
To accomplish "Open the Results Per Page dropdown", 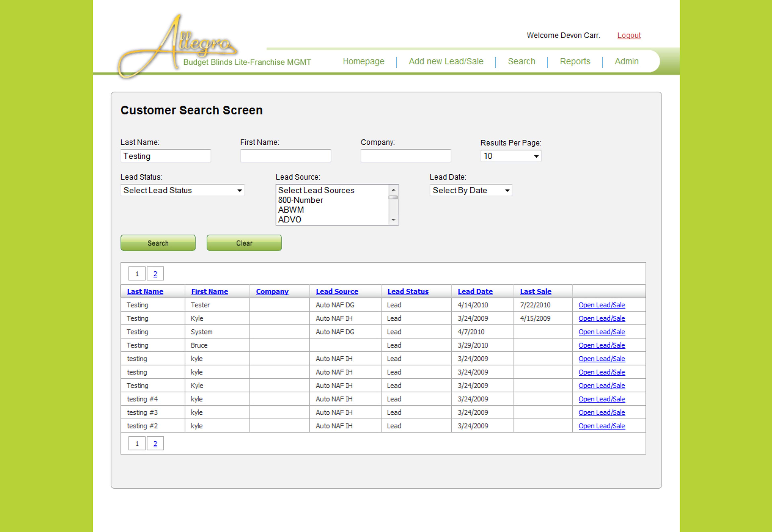I will click(511, 156).
